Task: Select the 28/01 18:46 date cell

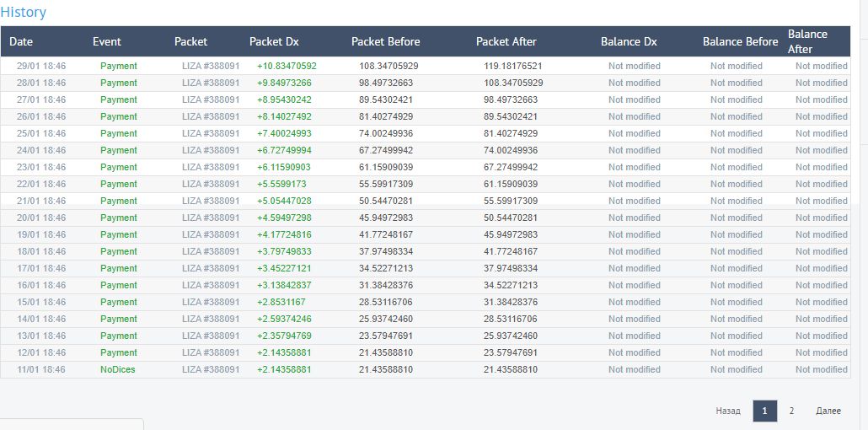Action: (x=41, y=83)
